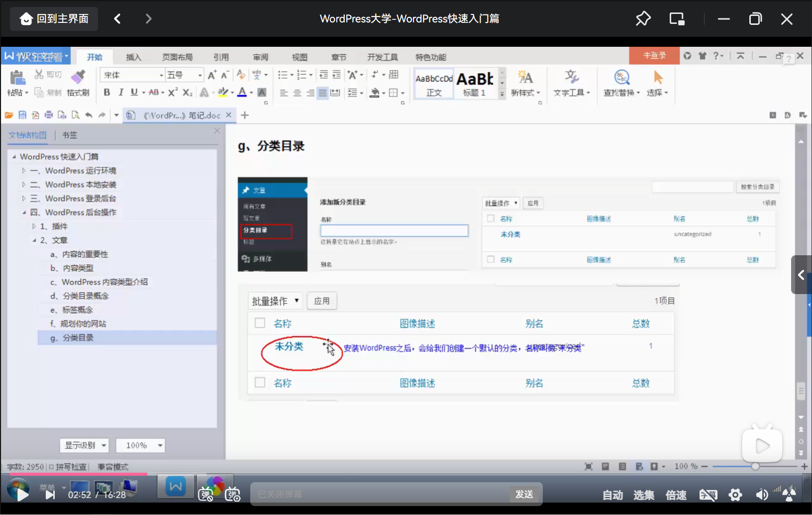Click the save icon in quick toolbar
The width and height of the screenshot is (812, 515).
(x=22, y=115)
